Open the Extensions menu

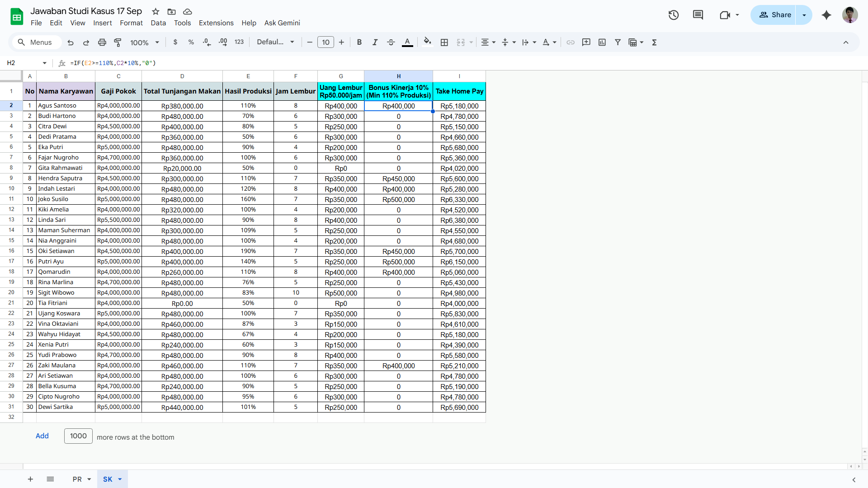pos(216,23)
